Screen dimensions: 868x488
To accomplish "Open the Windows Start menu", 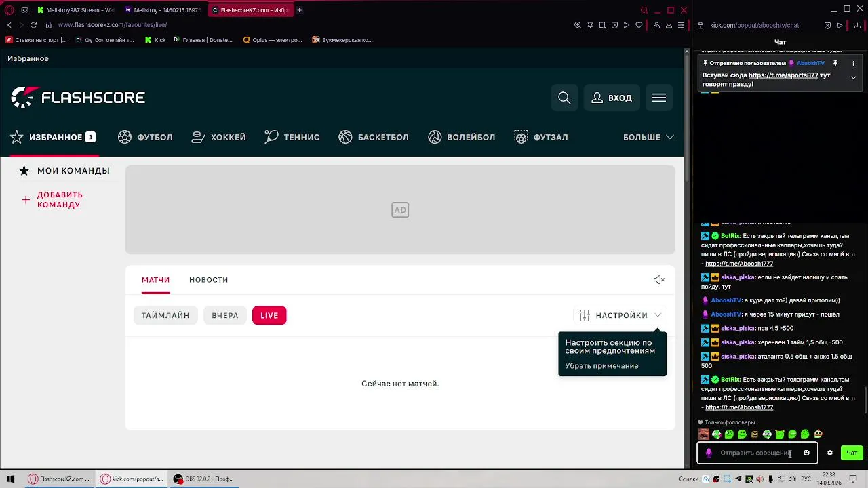I will pos(11,479).
